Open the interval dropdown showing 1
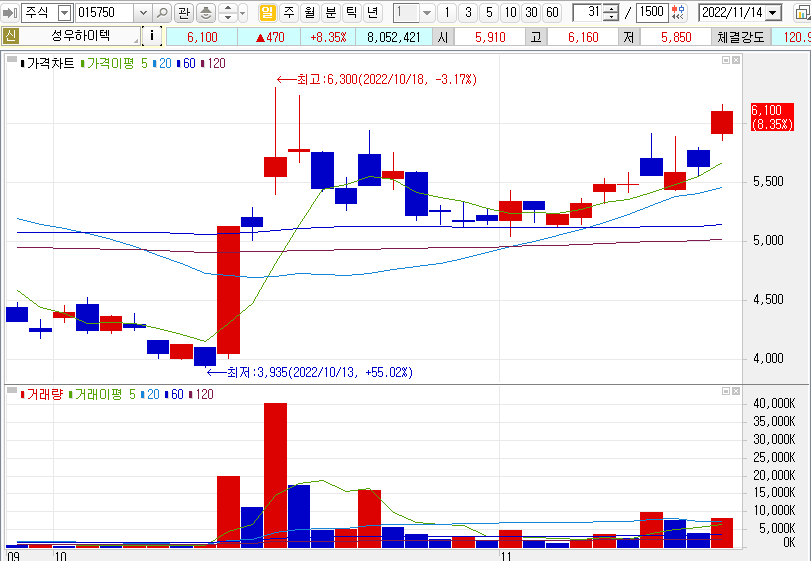The height and width of the screenshot is (561, 811). [427, 12]
